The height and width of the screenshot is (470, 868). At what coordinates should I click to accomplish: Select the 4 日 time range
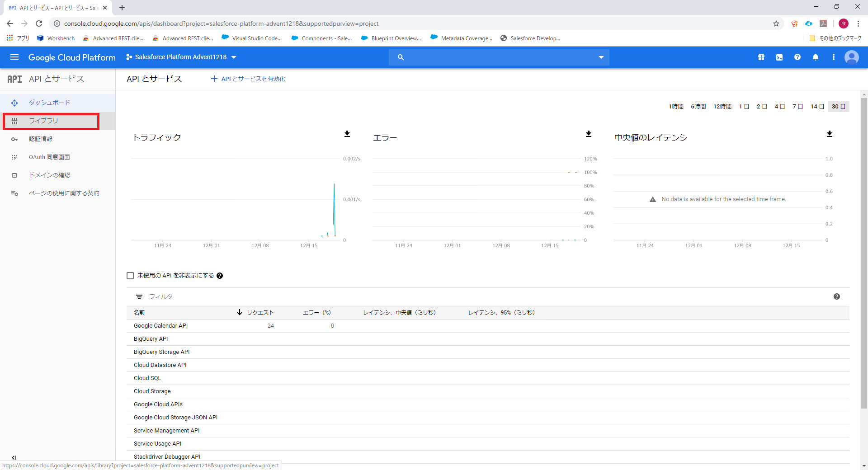tap(780, 107)
